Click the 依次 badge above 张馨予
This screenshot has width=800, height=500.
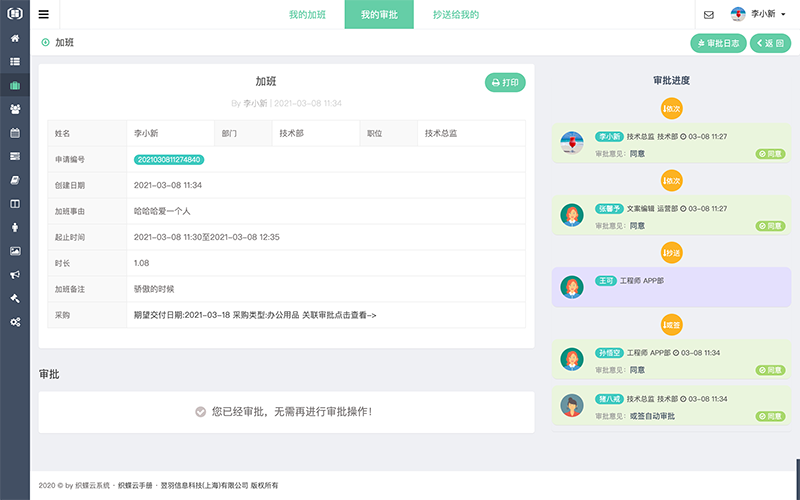[671, 181]
